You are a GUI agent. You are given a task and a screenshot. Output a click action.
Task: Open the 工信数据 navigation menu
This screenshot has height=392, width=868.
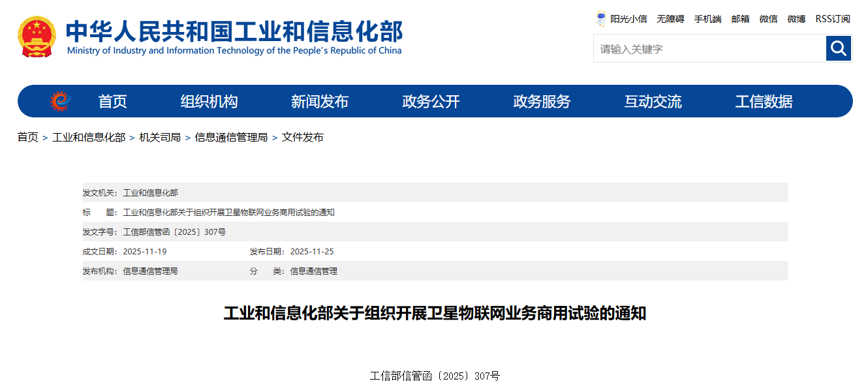point(764,101)
